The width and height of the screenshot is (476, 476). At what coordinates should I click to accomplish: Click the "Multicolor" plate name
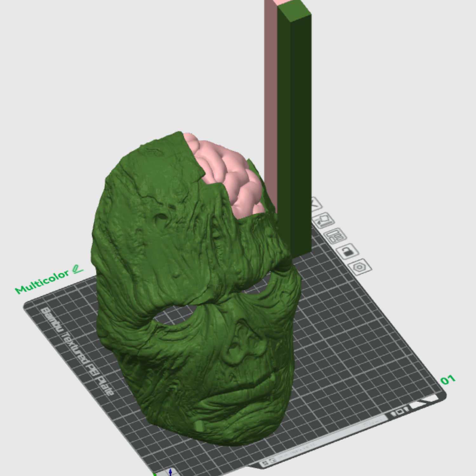[x=42, y=282]
